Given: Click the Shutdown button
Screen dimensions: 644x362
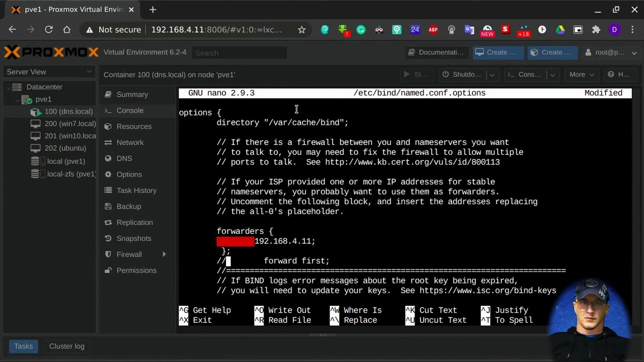Looking at the screenshot, I should tap(462, 74).
